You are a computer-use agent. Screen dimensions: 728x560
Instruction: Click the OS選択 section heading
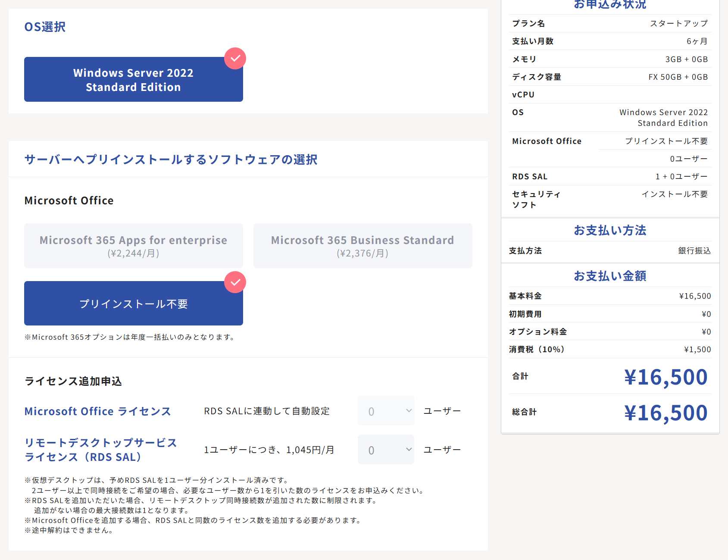tap(45, 27)
